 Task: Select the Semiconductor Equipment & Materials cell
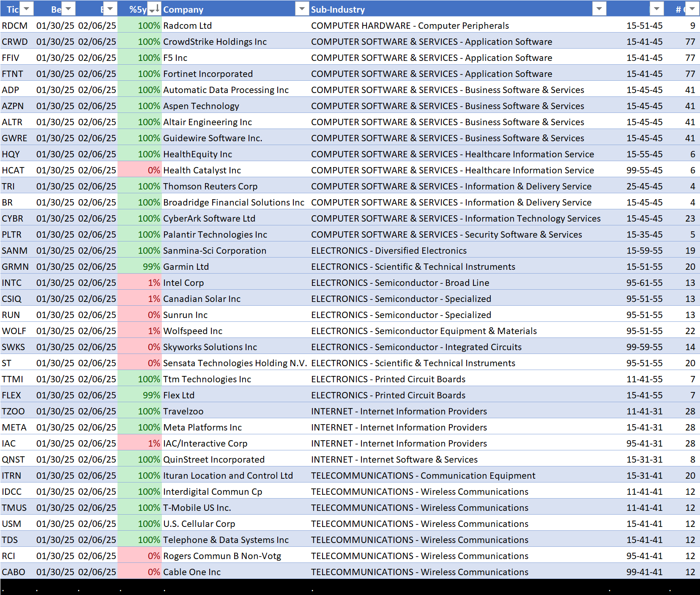pos(458,331)
